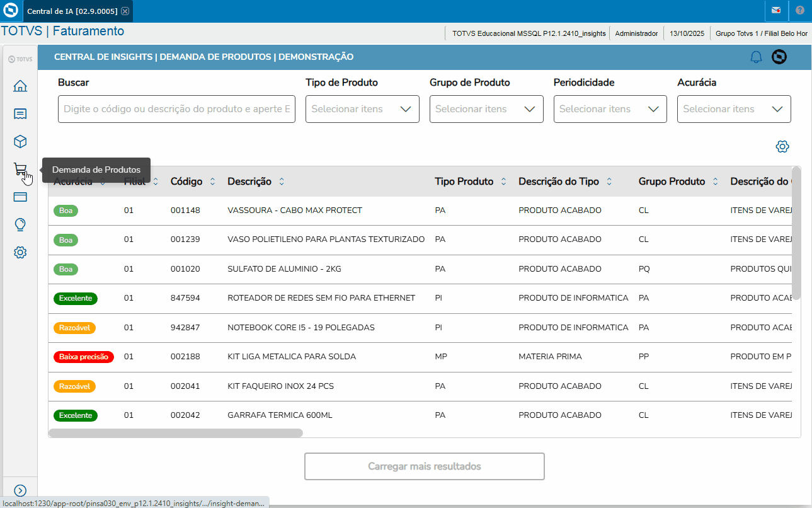Open the help question mark icon
812x508 pixels.
click(800, 11)
